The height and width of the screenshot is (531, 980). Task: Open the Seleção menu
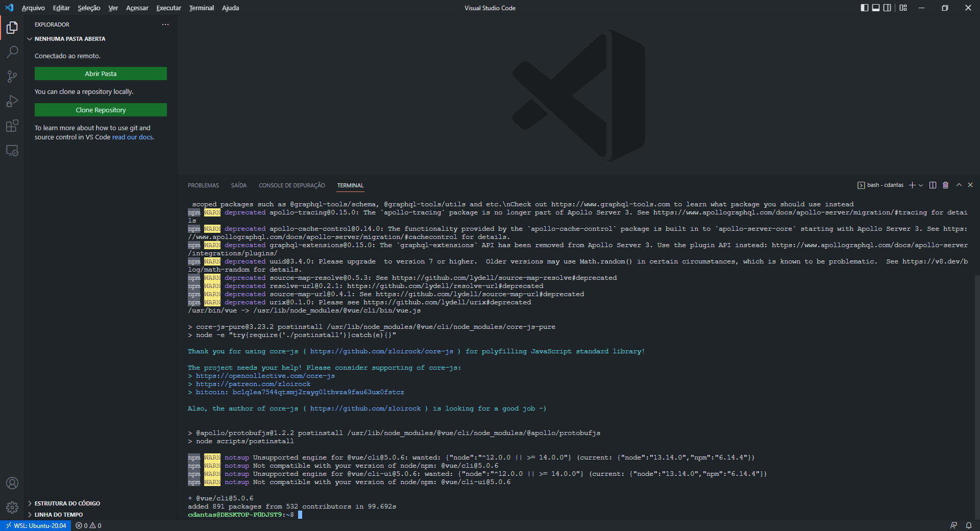coord(89,8)
